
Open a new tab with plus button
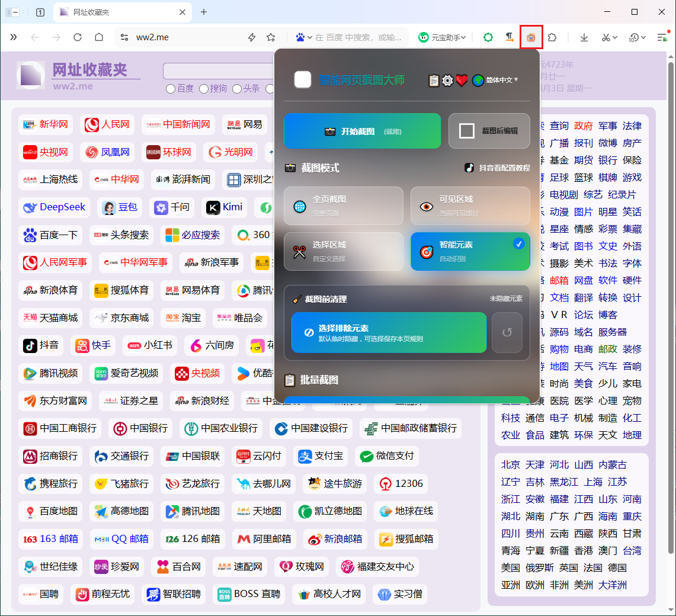point(204,12)
